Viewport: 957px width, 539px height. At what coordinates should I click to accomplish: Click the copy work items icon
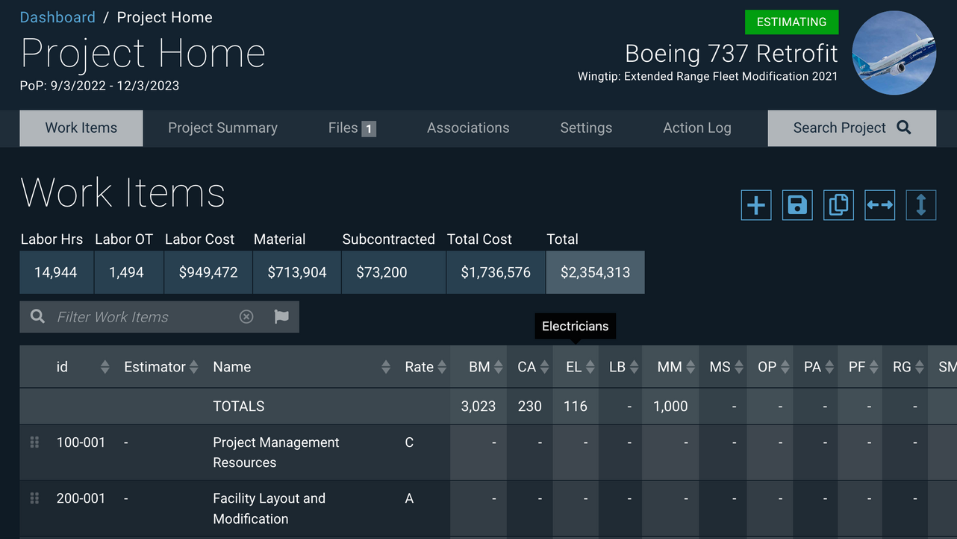[838, 205]
